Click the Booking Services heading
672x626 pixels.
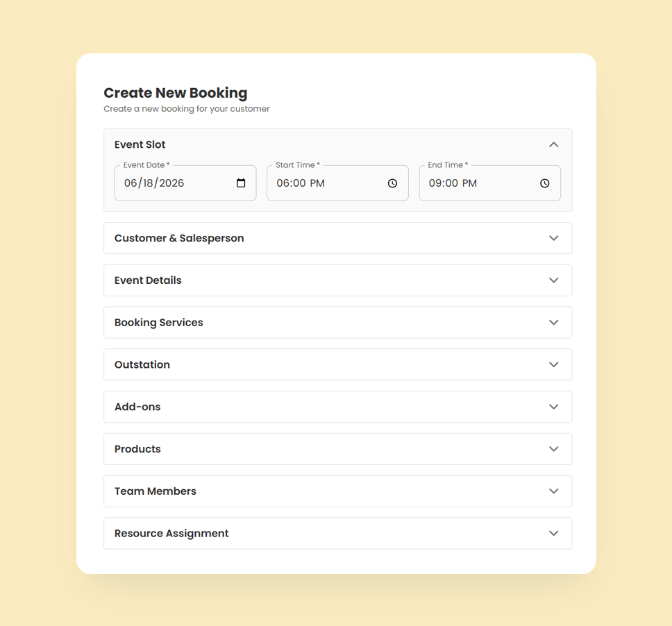158,323
